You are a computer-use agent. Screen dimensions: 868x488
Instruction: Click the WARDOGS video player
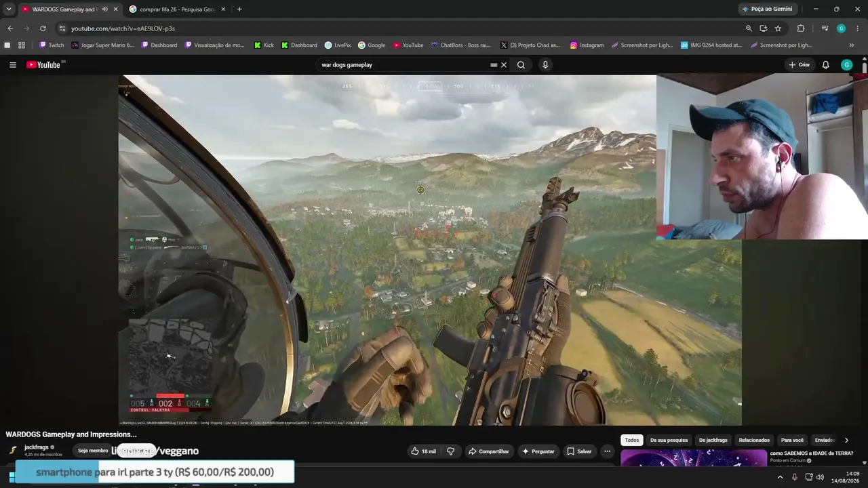click(430, 250)
